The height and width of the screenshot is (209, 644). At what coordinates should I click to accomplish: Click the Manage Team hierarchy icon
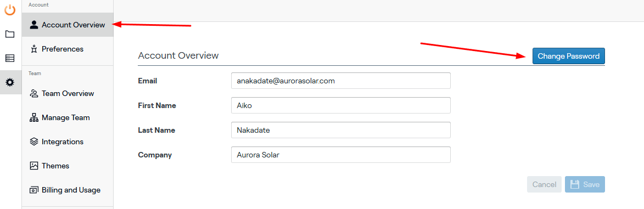(x=34, y=118)
